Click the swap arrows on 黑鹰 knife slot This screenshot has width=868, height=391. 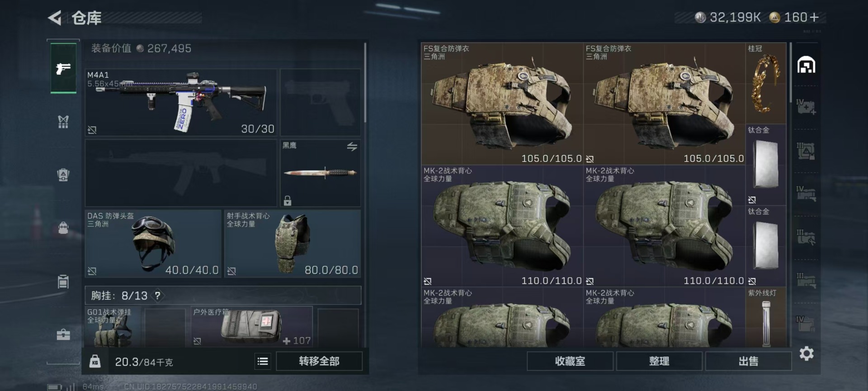(x=352, y=147)
